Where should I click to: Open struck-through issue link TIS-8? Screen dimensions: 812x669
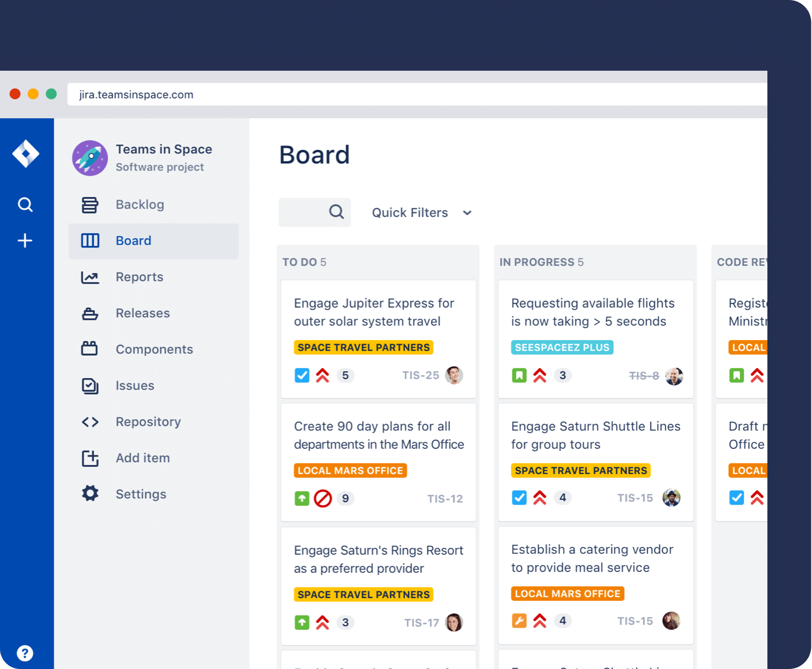644,376
